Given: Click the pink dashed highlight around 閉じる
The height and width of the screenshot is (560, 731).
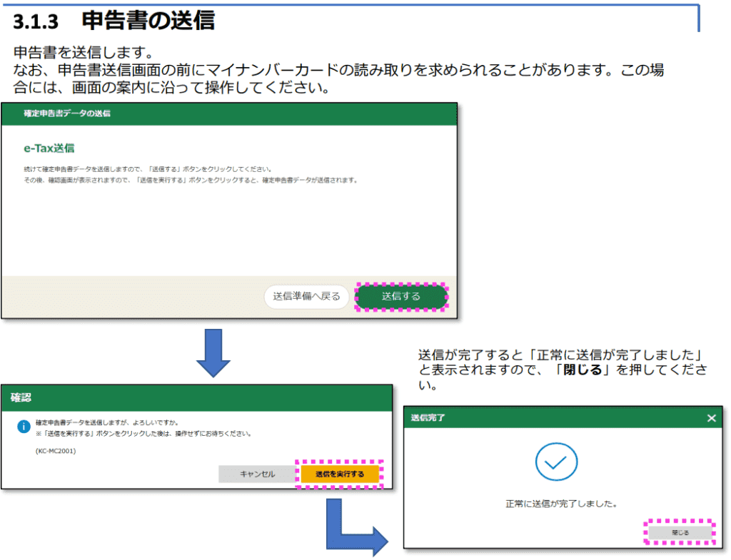Looking at the screenshot, I should pos(680,533).
